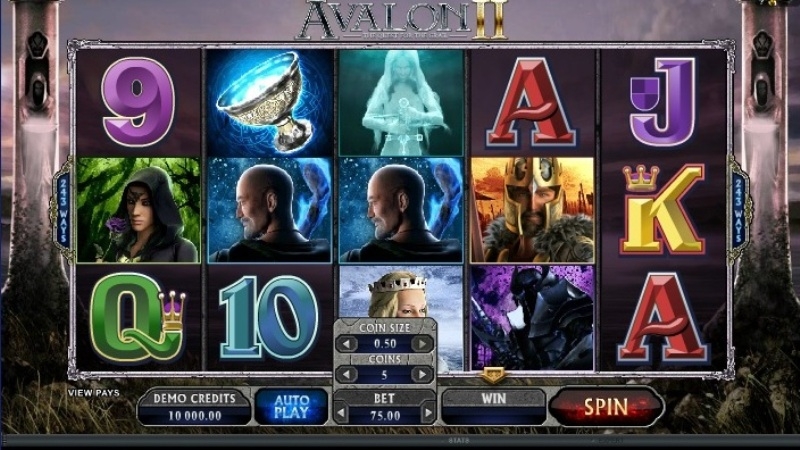This screenshot has height=450, width=800.
Task: Open the View Pays paytable
Action: (94, 392)
